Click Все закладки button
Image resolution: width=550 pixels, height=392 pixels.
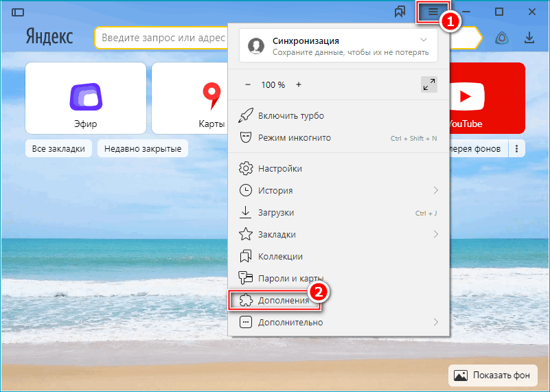[58, 148]
